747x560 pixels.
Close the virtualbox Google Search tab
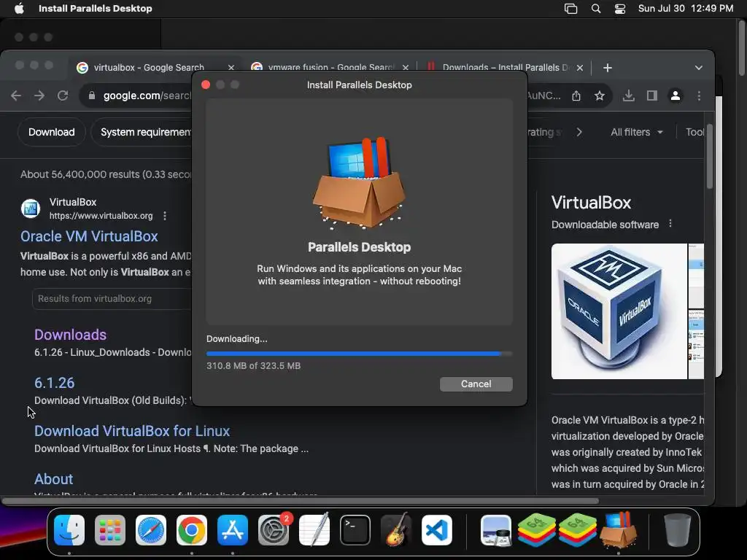[x=231, y=68]
